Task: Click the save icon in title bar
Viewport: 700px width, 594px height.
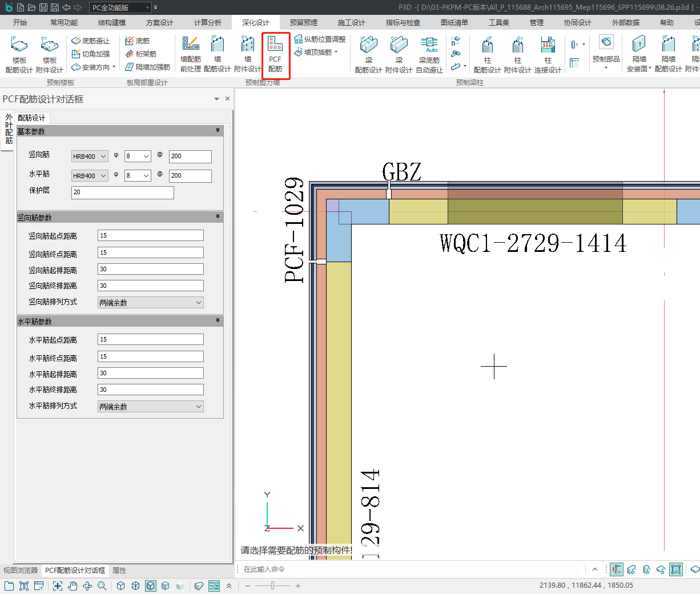Action: coord(43,7)
